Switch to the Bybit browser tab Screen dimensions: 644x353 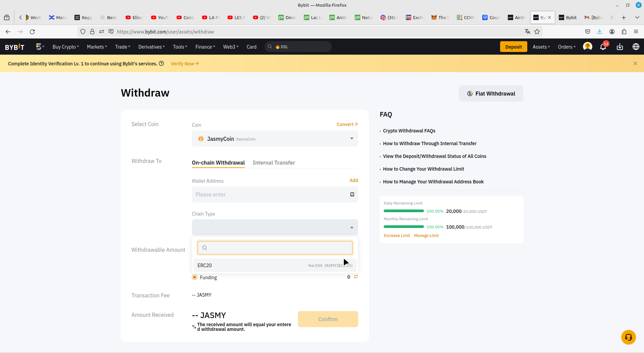pos(568,17)
